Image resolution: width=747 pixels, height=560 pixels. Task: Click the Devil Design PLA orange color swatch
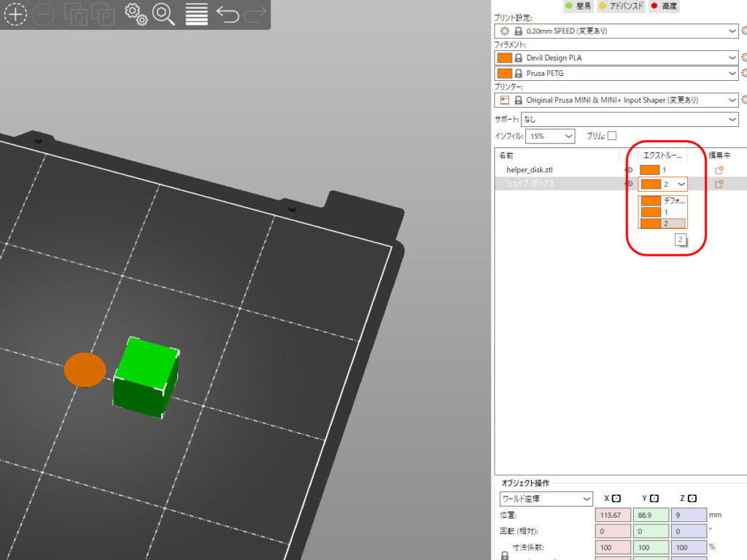[x=505, y=58]
